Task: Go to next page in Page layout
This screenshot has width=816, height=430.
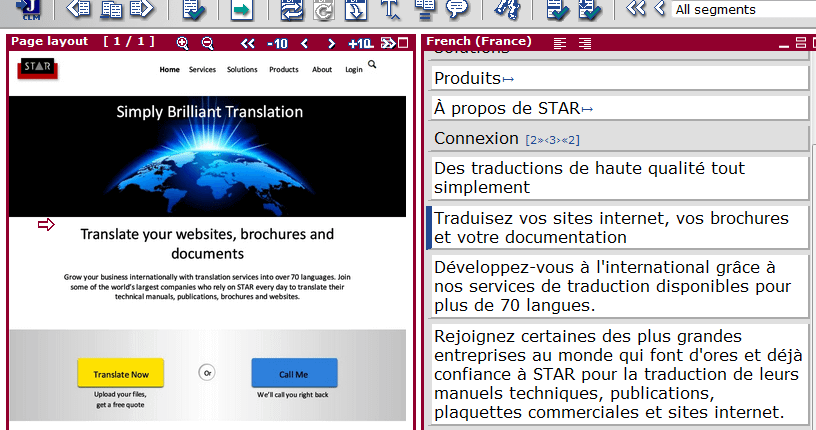Action: point(331,44)
